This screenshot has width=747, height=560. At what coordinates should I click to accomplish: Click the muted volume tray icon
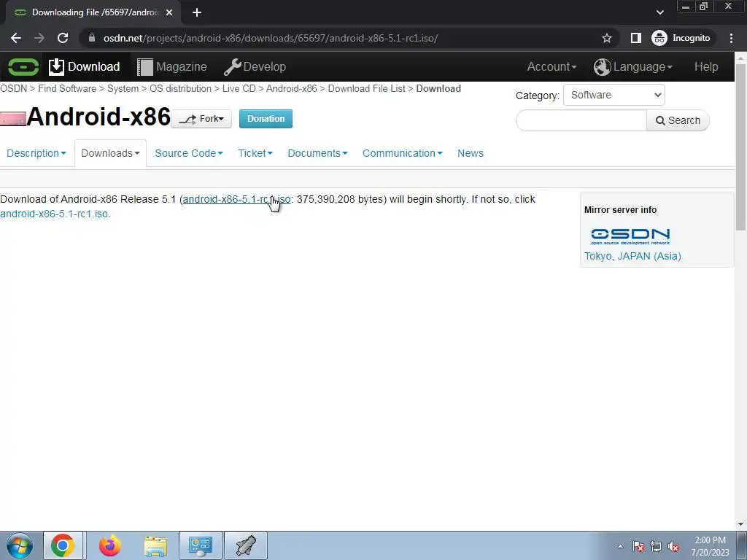point(673,546)
